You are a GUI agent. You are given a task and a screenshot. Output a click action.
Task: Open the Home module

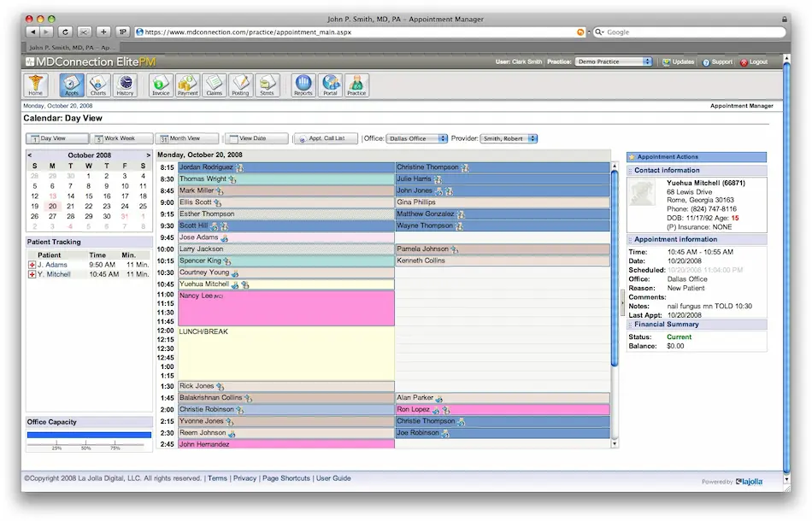pos(35,85)
